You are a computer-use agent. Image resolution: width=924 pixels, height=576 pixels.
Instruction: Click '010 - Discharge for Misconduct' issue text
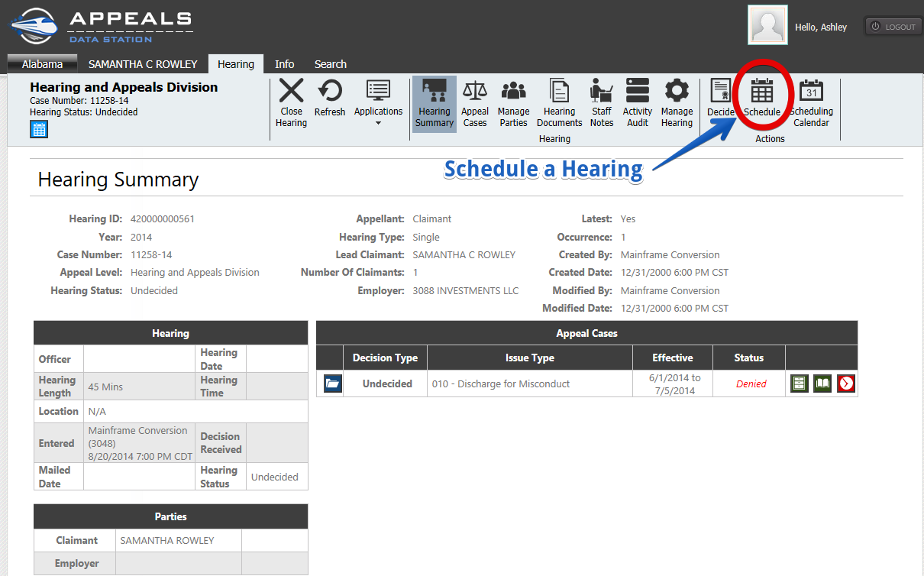click(x=501, y=383)
